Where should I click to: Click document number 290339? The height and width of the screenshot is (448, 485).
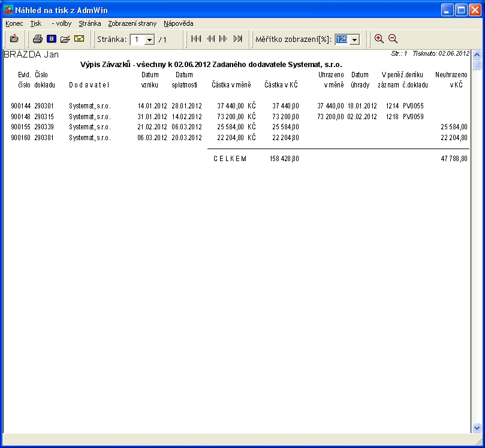44,127
